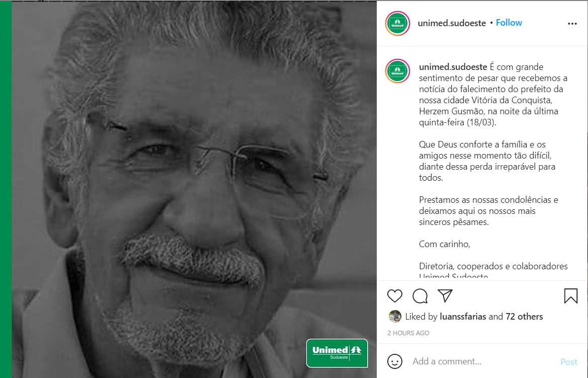View the 72 others who liked
This screenshot has height=378, width=588.
[x=524, y=317]
